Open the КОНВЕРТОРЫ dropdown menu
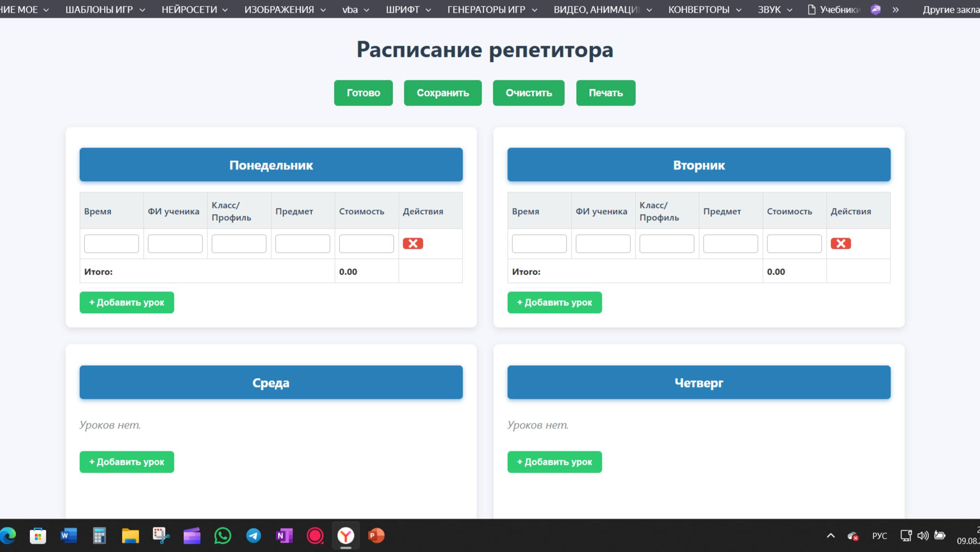 coord(704,9)
